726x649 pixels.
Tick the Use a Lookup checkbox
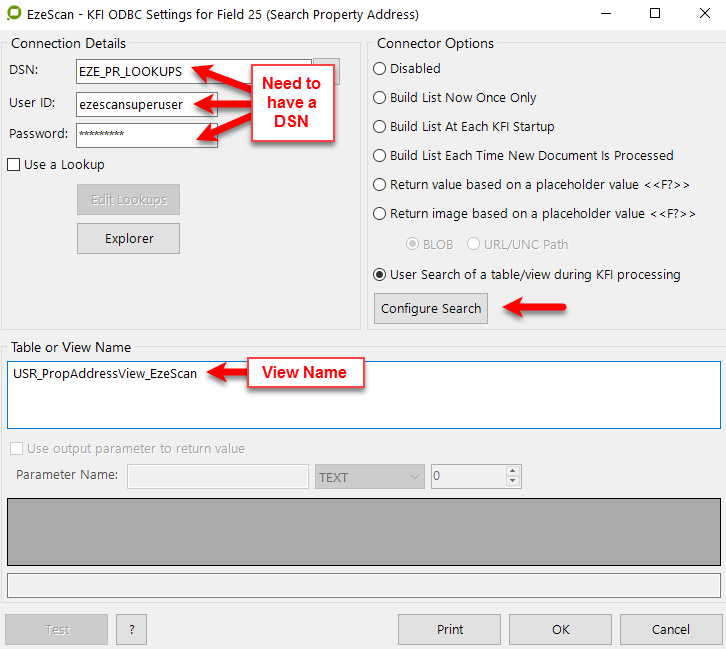tap(14, 164)
